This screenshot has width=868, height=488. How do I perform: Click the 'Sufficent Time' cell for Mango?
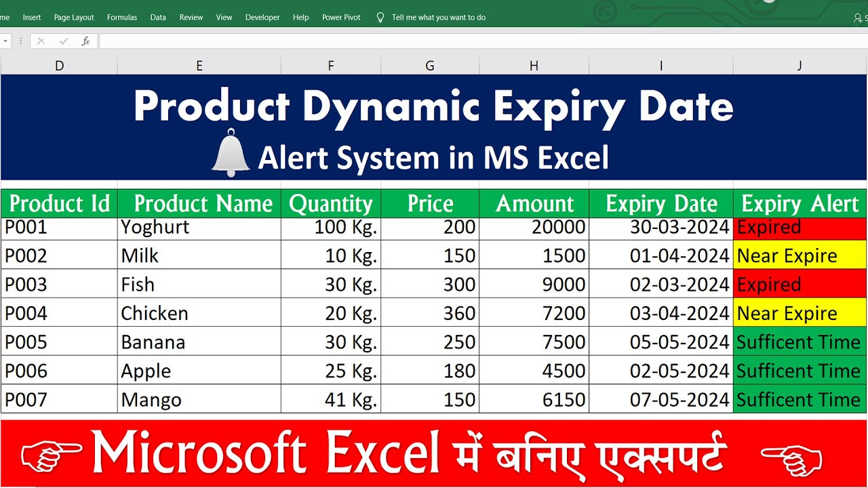(800, 399)
